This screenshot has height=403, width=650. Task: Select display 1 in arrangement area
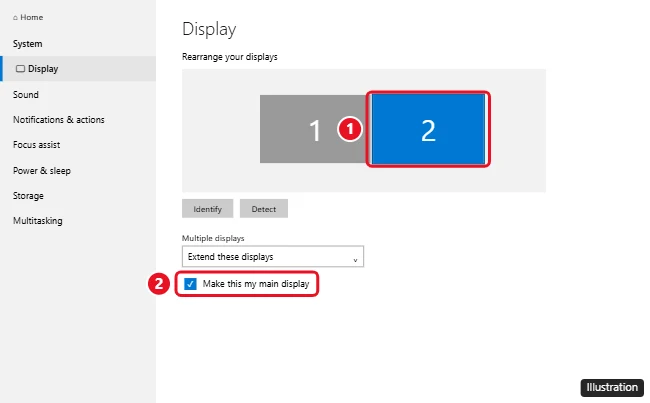coord(313,129)
